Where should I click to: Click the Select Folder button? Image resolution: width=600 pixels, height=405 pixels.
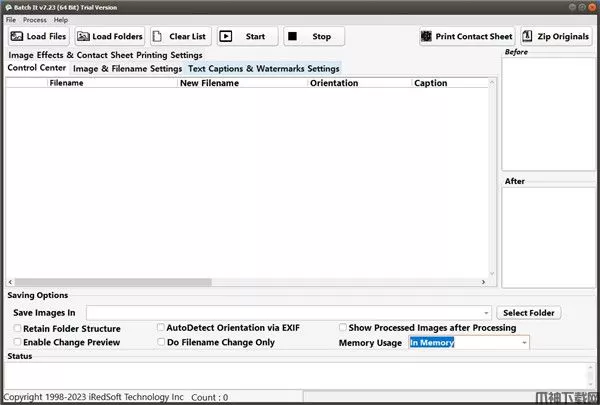click(529, 313)
